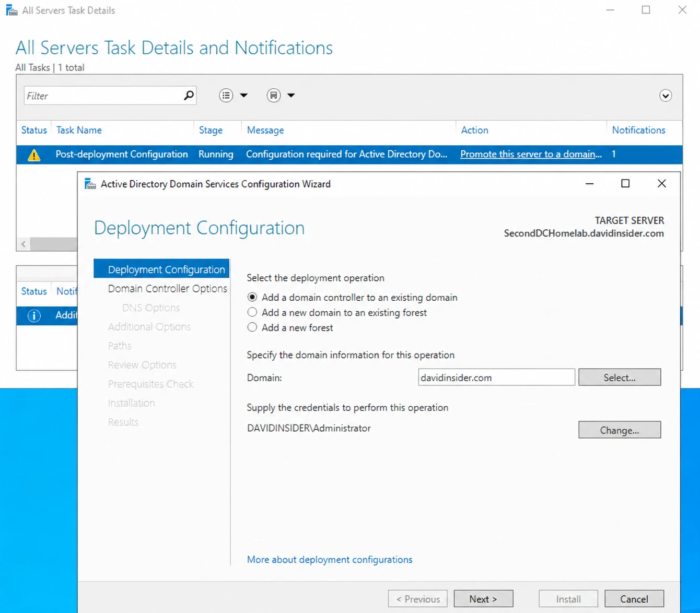
Task: Open the Paths wizard step
Action: click(x=120, y=346)
